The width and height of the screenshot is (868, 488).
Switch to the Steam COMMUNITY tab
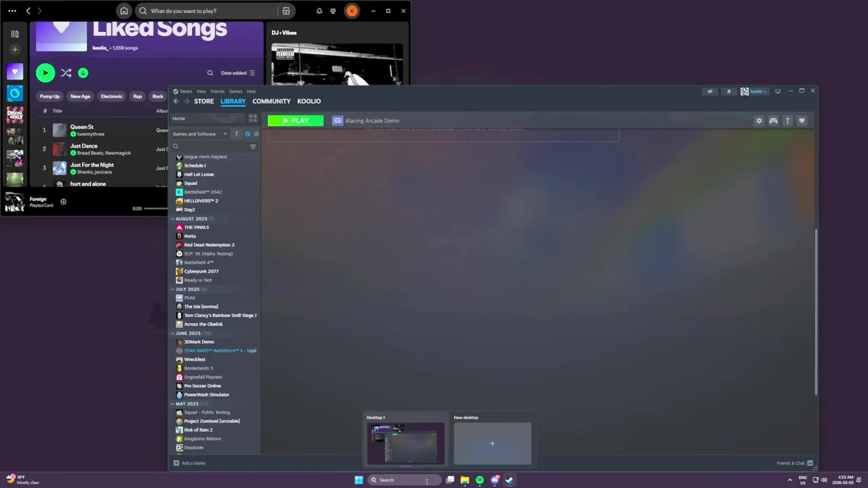tap(271, 101)
